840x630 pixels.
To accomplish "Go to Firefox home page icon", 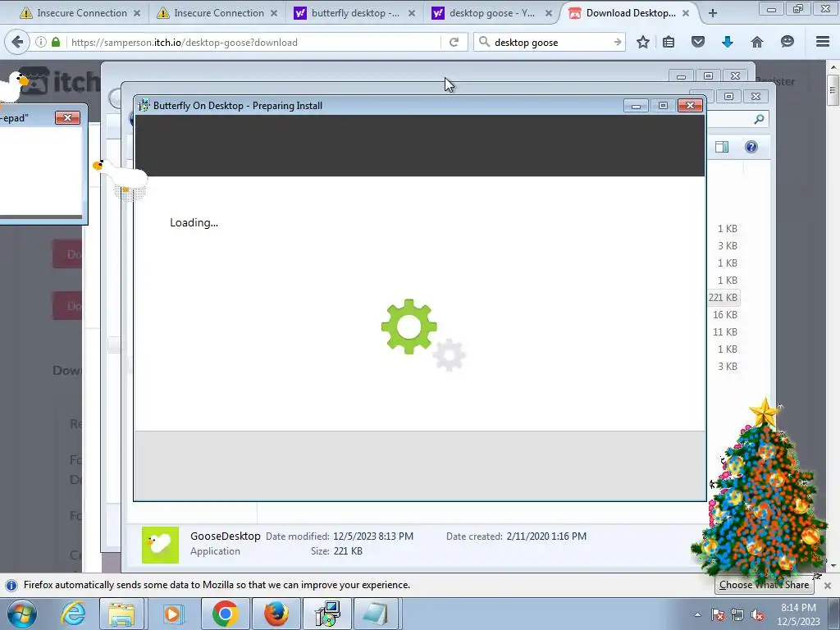I will tap(756, 42).
